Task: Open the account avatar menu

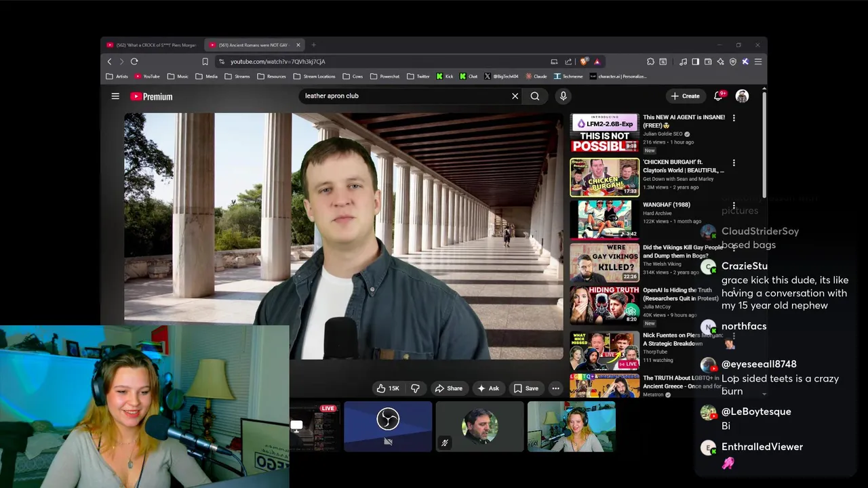Action: [742, 96]
